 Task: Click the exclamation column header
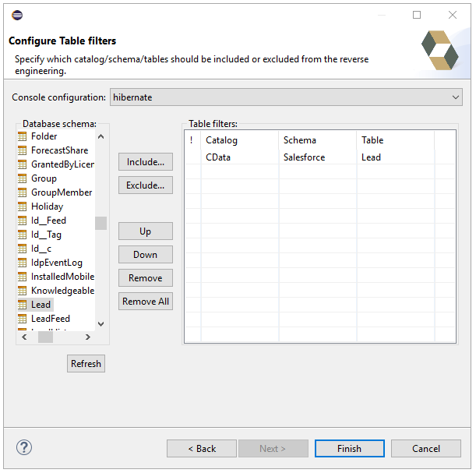192,140
